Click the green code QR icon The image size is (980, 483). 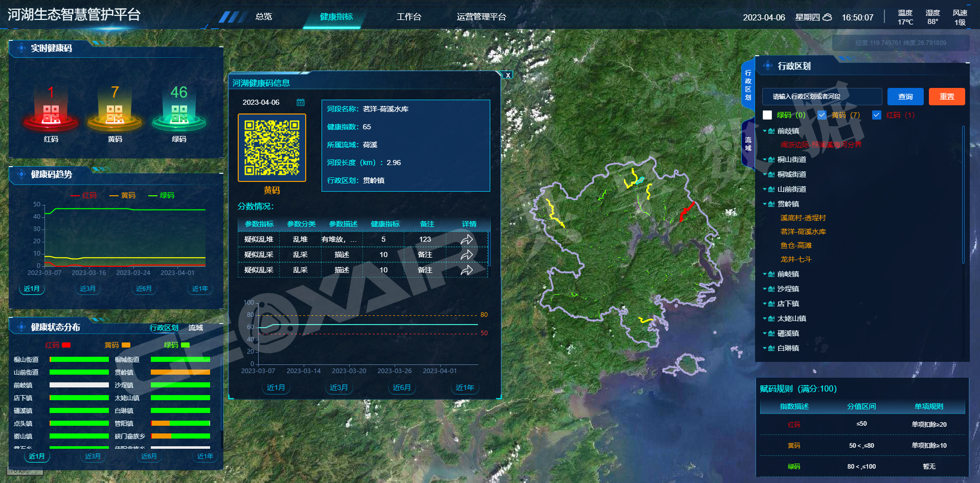point(179,114)
